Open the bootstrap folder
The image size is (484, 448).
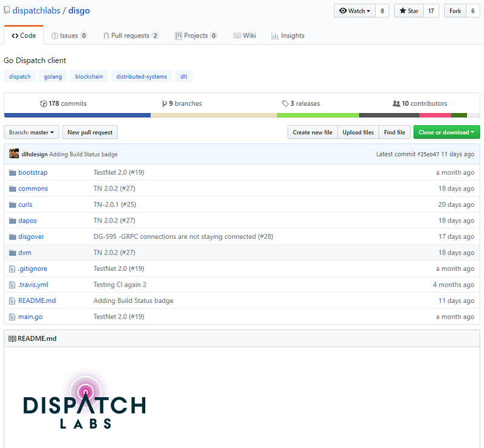click(x=33, y=172)
